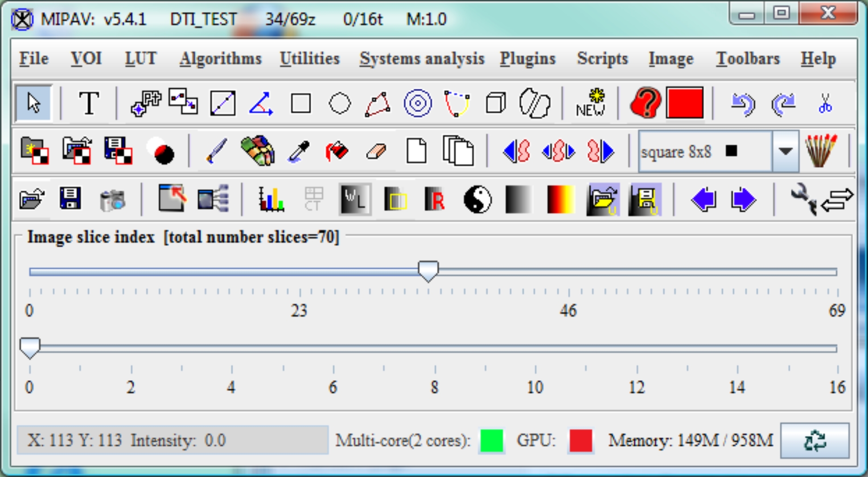The image size is (868, 477).
Task: Open the Utilities menu
Action: (x=310, y=59)
